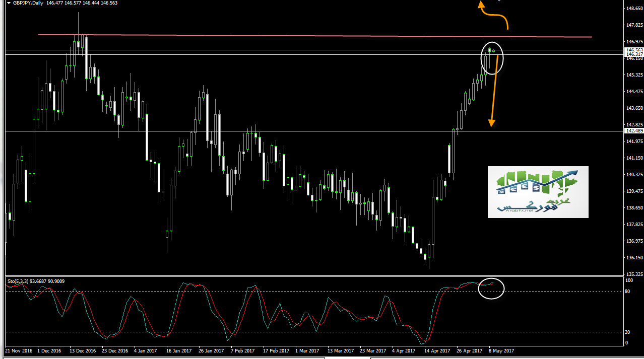644x359 pixels.
Task: Click the 17 Feb 2017 date label
Action: [276, 350]
